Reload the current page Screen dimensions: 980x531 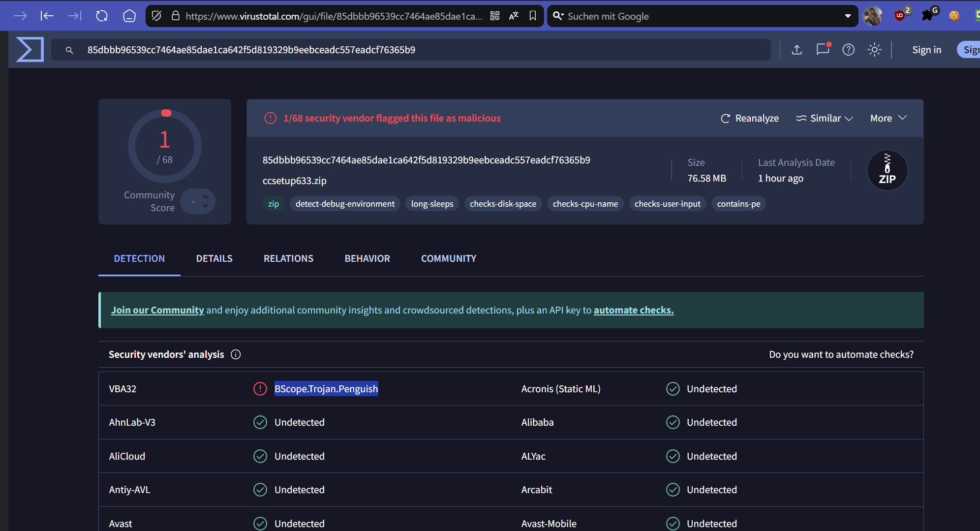click(102, 16)
